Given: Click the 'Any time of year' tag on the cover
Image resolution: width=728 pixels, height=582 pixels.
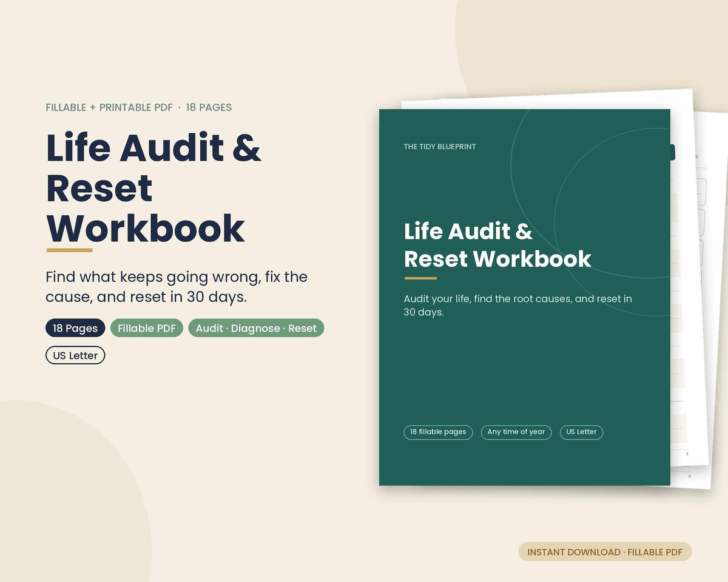Looking at the screenshot, I should click(516, 432).
